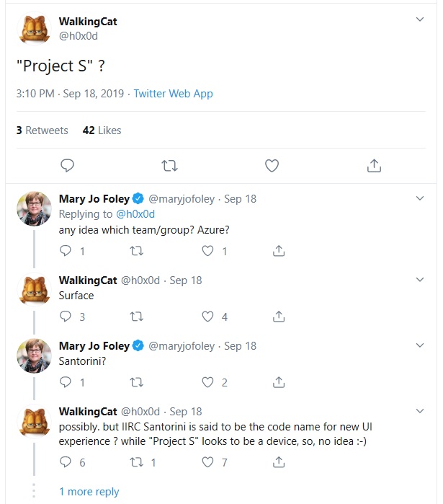This screenshot has height=504, width=443.
Task: Open the Twitter Web App link
Action: tap(173, 94)
